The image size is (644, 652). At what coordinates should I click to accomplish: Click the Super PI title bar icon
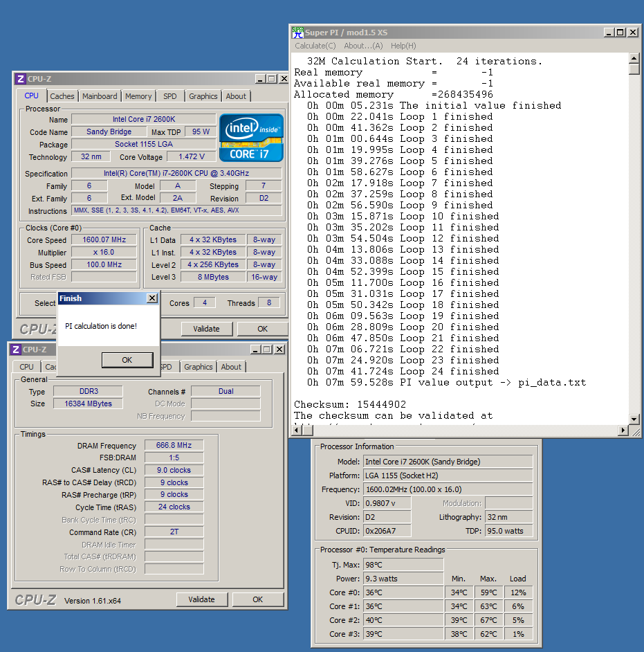(x=297, y=33)
